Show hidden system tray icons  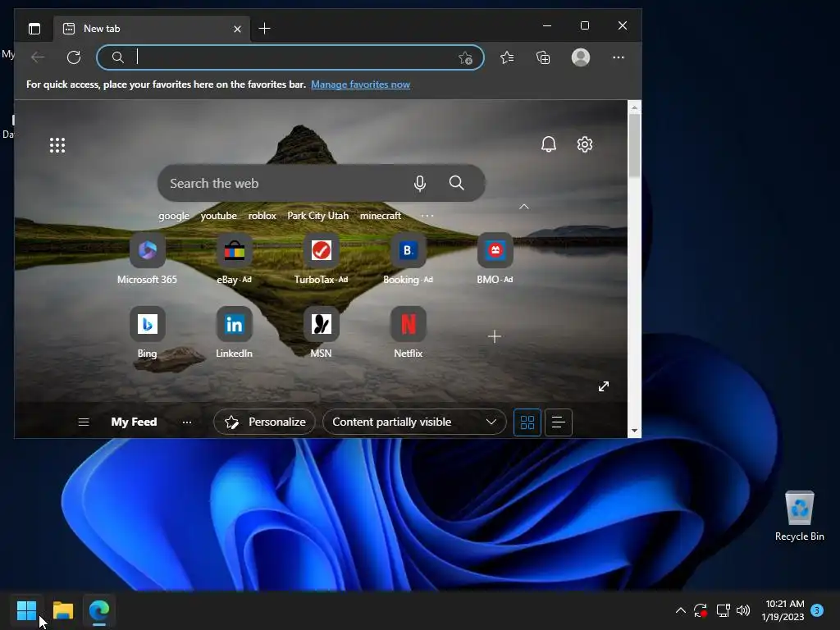coord(680,610)
